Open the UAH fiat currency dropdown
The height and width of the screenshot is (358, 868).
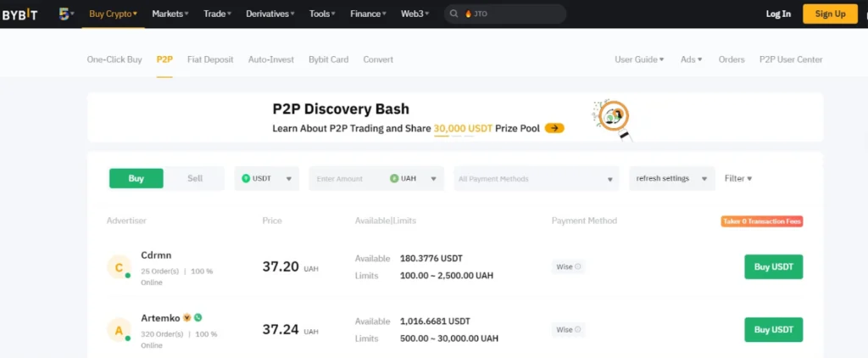414,178
